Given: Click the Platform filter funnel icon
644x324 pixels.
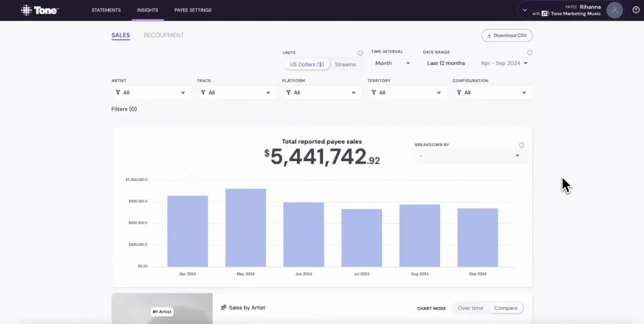Looking at the screenshot, I should point(288,92).
